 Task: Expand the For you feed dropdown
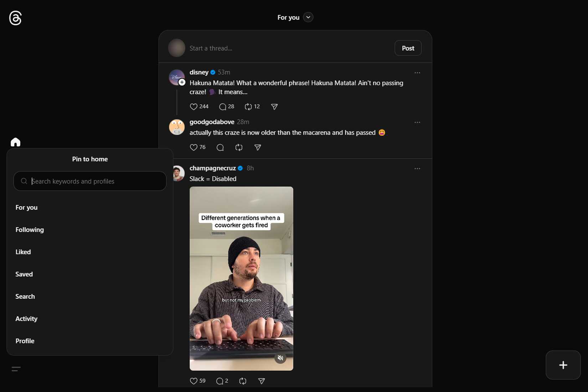point(308,17)
